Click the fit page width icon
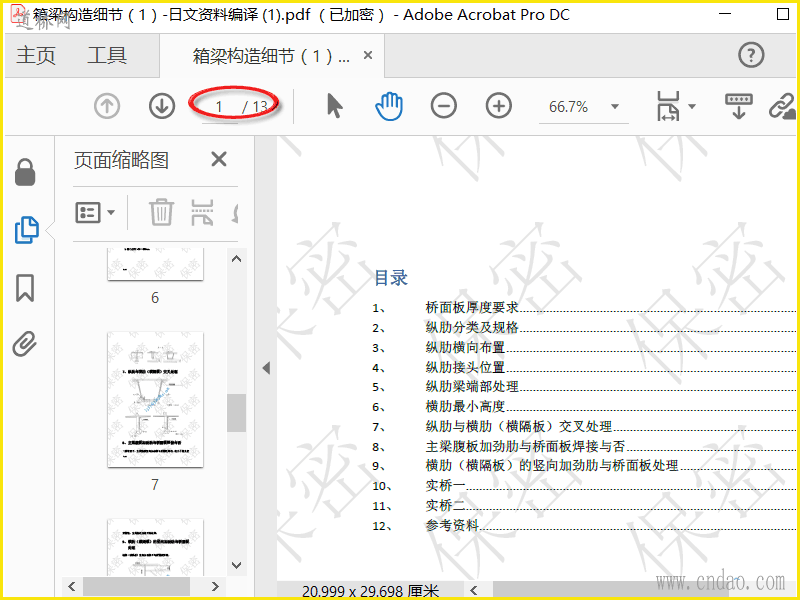Screen dimensions: 800x600 pos(668,106)
